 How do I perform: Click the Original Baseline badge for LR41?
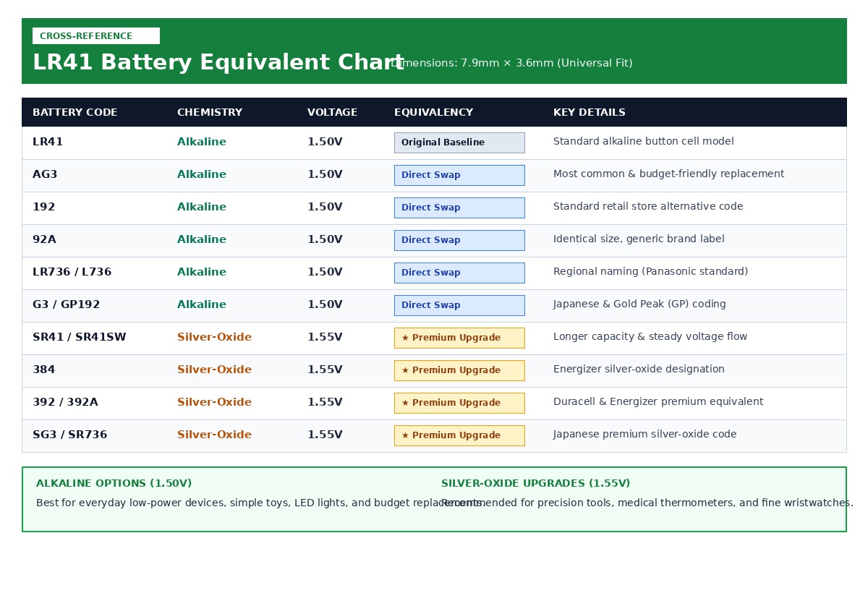pyautogui.click(x=459, y=142)
